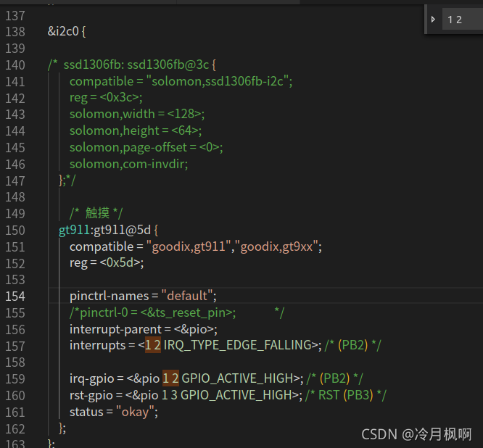Expand the replace toggle arrow in find widget
This screenshot has height=448, width=483.
tap(433, 20)
